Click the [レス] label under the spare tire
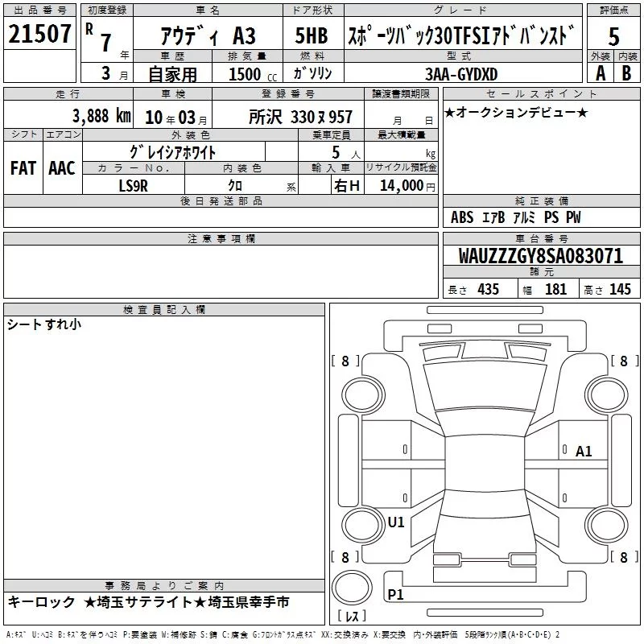Viewport: 644px width, 644px height. (x=352, y=616)
